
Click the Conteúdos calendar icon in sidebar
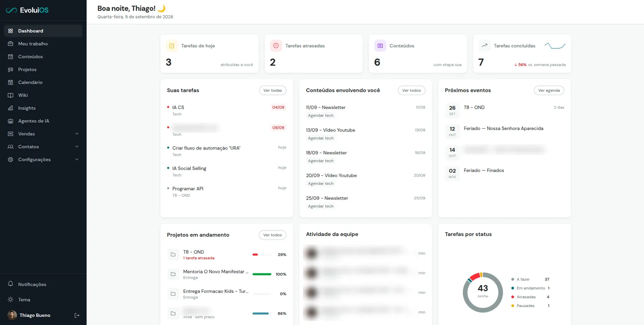click(x=11, y=57)
